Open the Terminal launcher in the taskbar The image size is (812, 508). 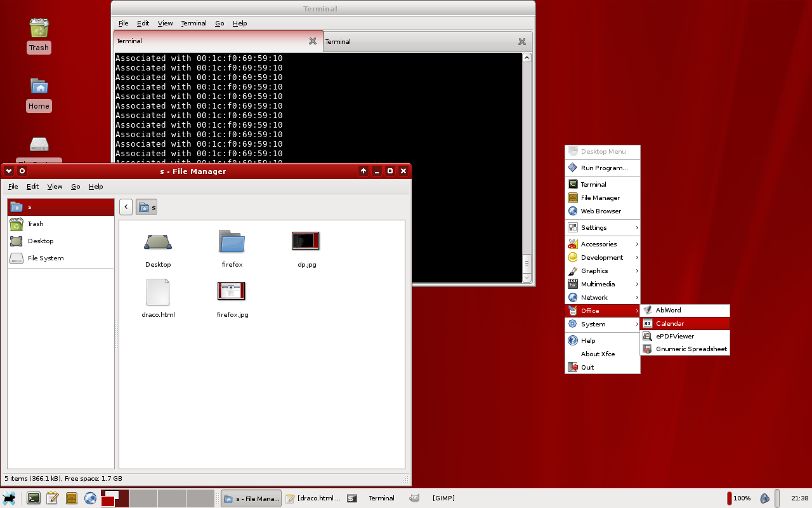33,498
